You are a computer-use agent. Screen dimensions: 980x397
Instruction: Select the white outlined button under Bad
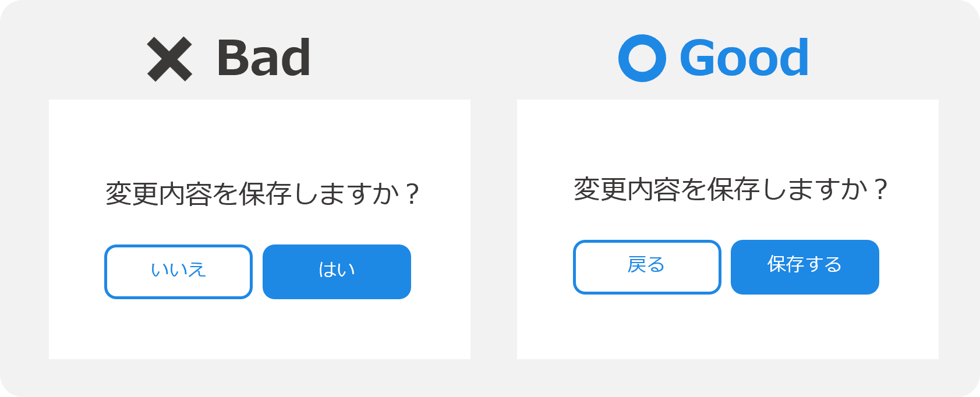pyautogui.click(x=178, y=271)
